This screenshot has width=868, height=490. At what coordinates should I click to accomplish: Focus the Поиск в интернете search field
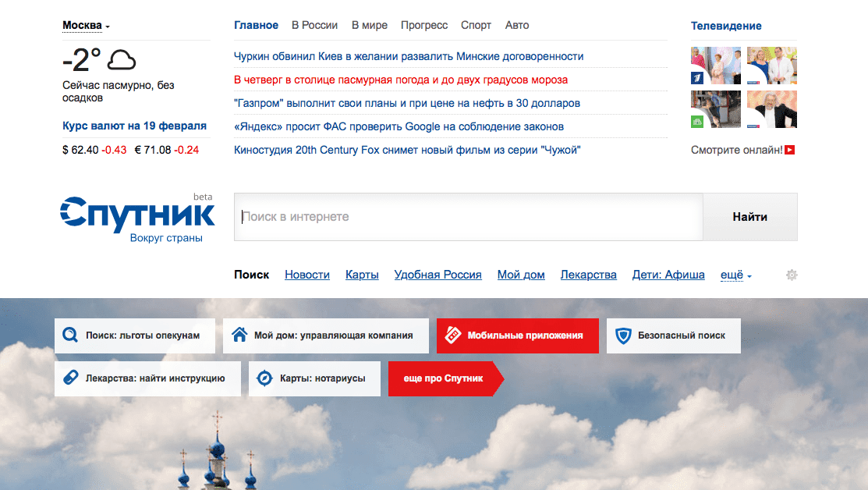(x=468, y=217)
